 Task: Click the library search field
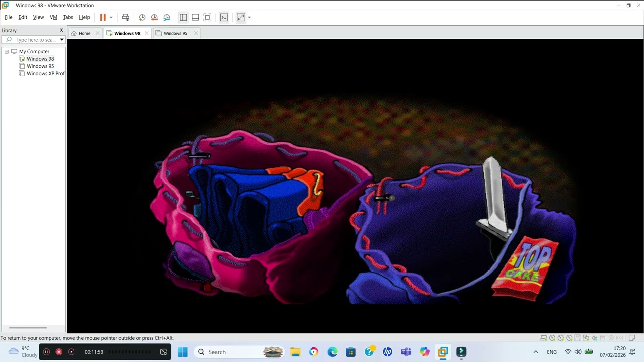tap(35, 40)
